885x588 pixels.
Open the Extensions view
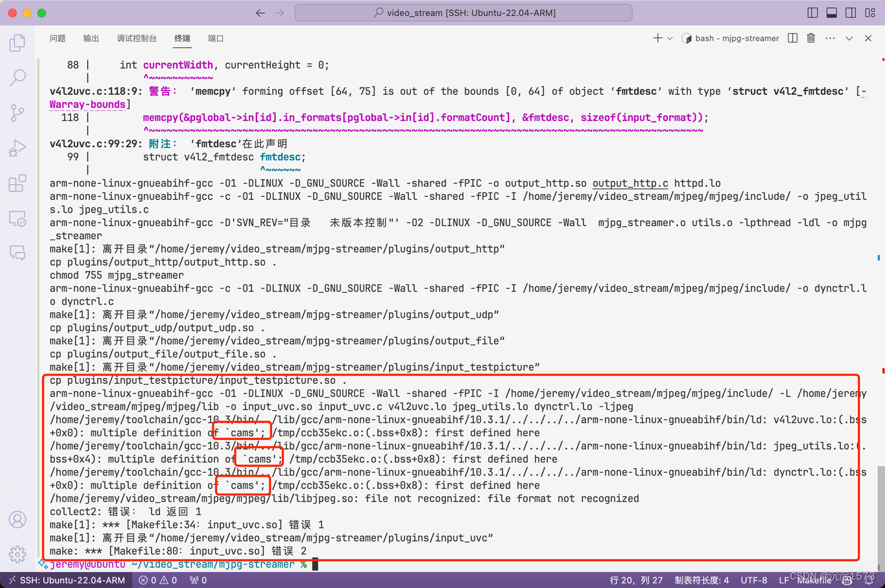click(x=17, y=184)
